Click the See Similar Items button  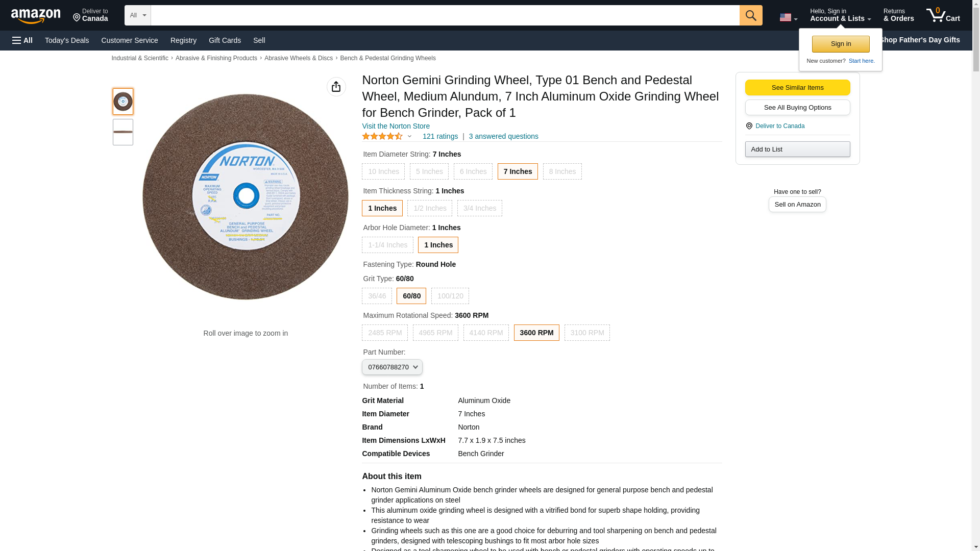797,88
